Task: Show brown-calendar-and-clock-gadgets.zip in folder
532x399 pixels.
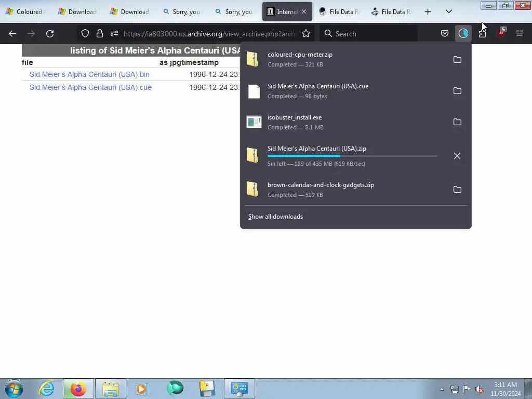Action: (457, 190)
